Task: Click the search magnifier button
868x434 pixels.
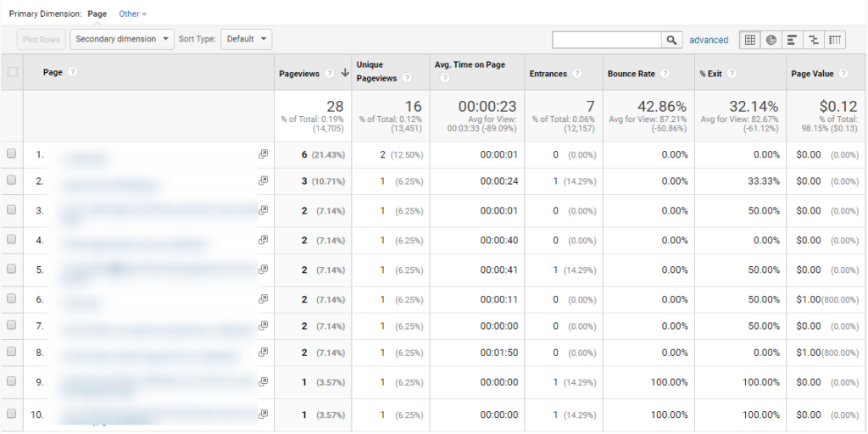Action: (671, 40)
